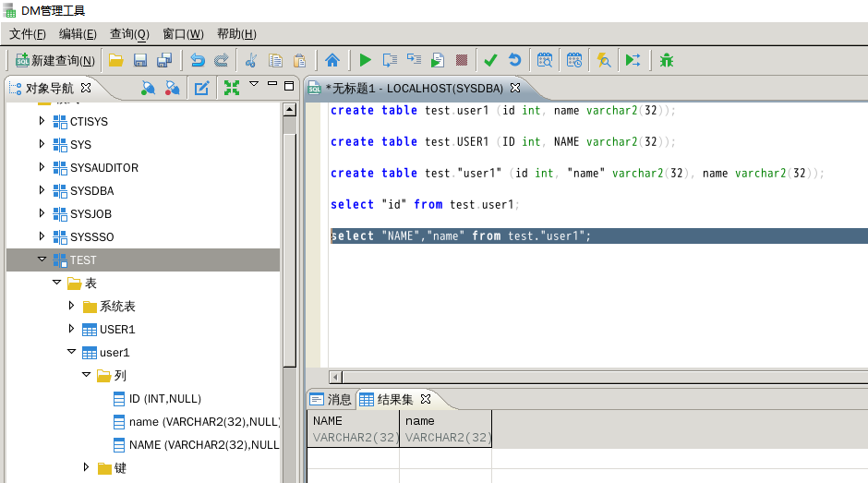Commit the transaction with the green checkmark

point(490,60)
